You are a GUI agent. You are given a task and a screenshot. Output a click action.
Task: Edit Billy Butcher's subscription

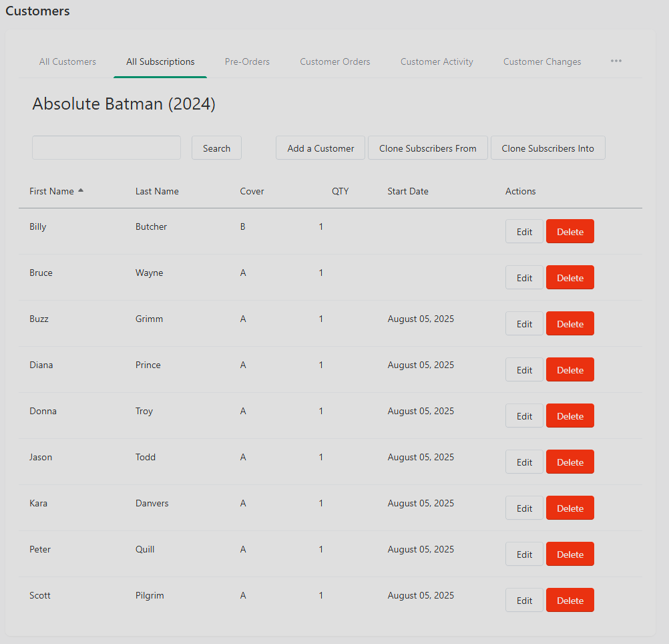(x=524, y=231)
